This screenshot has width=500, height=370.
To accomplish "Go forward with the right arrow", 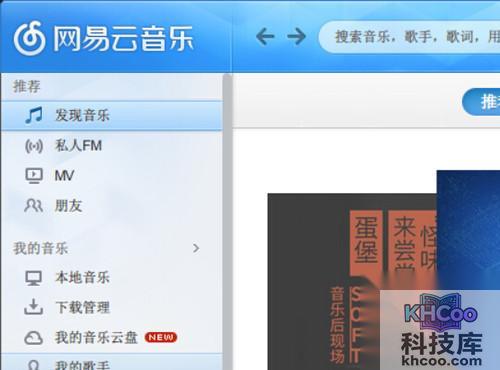I will click(296, 36).
